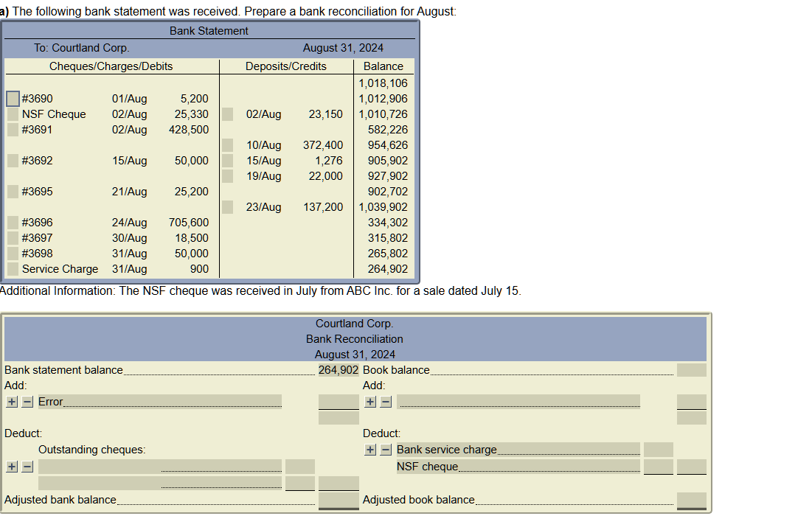Click the NSF cheque amount field
This screenshot has width=812, height=516.
tap(659, 467)
